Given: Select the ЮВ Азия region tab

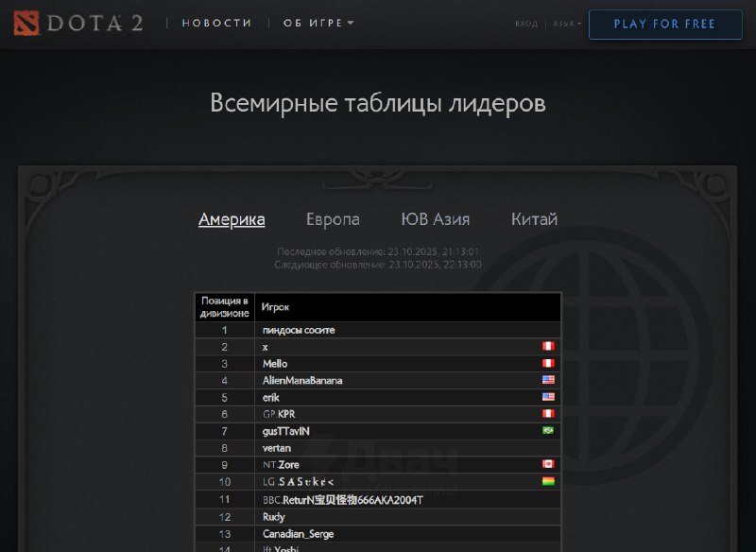Looking at the screenshot, I should pyautogui.click(x=436, y=219).
